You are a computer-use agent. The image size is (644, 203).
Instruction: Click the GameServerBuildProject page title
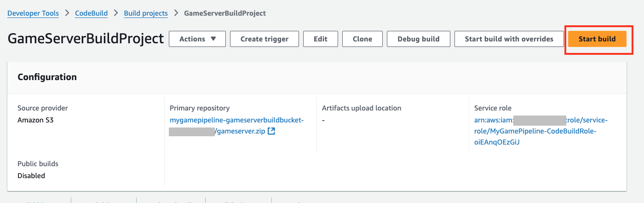tap(86, 39)
